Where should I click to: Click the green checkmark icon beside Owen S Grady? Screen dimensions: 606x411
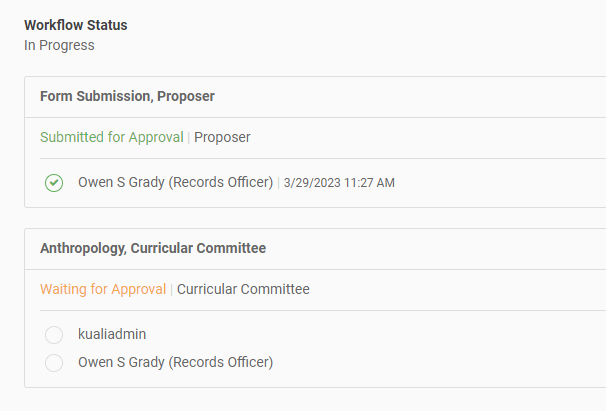click(54, 183)
